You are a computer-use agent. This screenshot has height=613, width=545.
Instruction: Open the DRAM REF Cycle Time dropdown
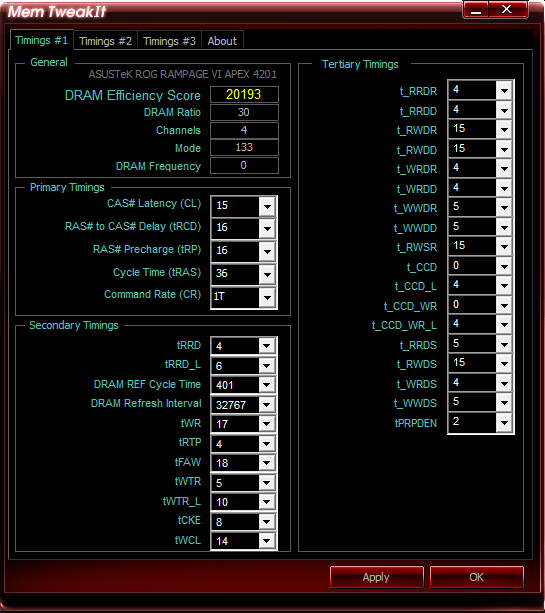tap(267, 385)
